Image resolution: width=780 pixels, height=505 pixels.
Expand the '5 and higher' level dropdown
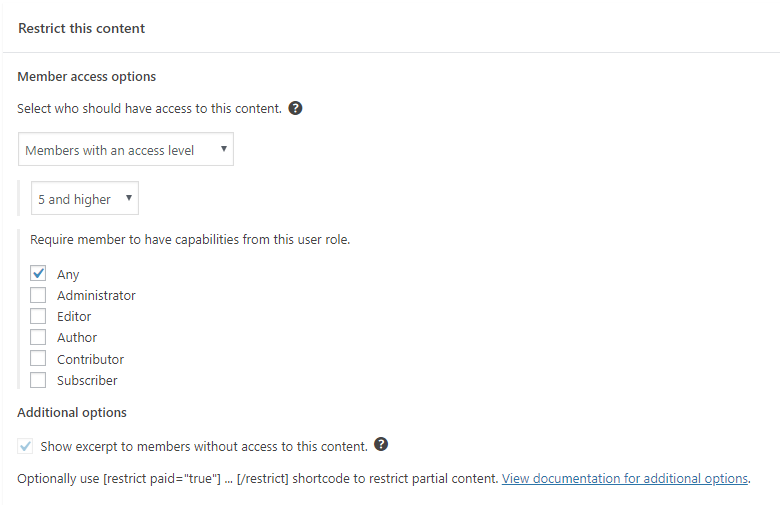[x=85, y=199]
